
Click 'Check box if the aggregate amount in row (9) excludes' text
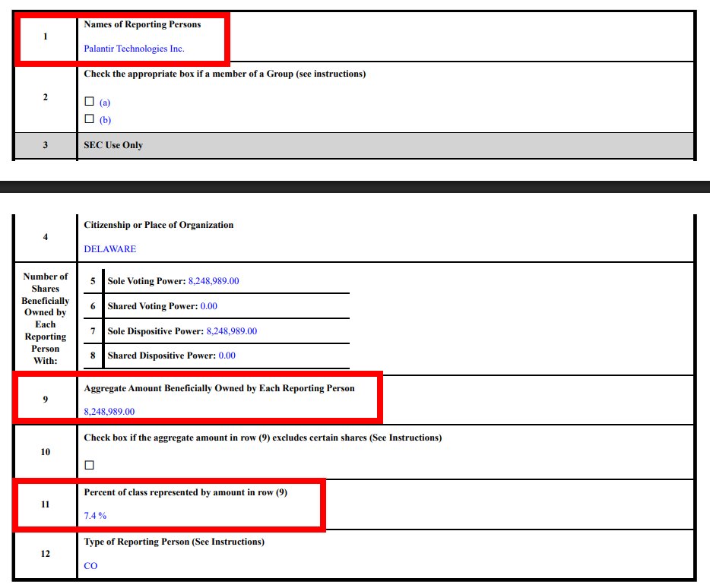coord(262,438)
